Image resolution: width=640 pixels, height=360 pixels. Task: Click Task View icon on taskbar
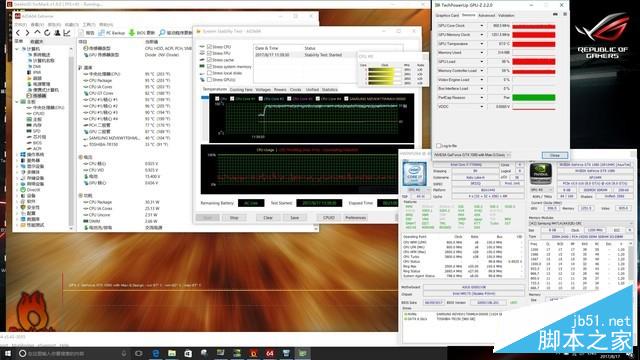(x=139, y=353)
